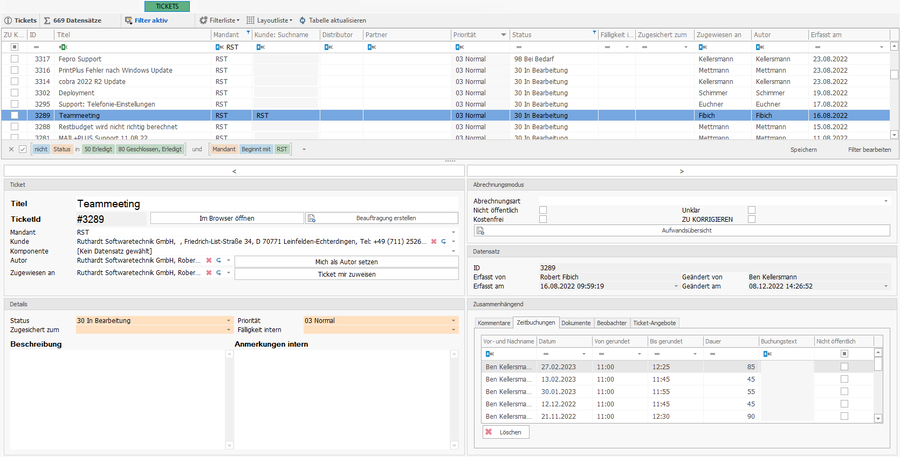The image size is (900, 457).
Task: Click the Beauftragung erstellen button
Action: 382,218
